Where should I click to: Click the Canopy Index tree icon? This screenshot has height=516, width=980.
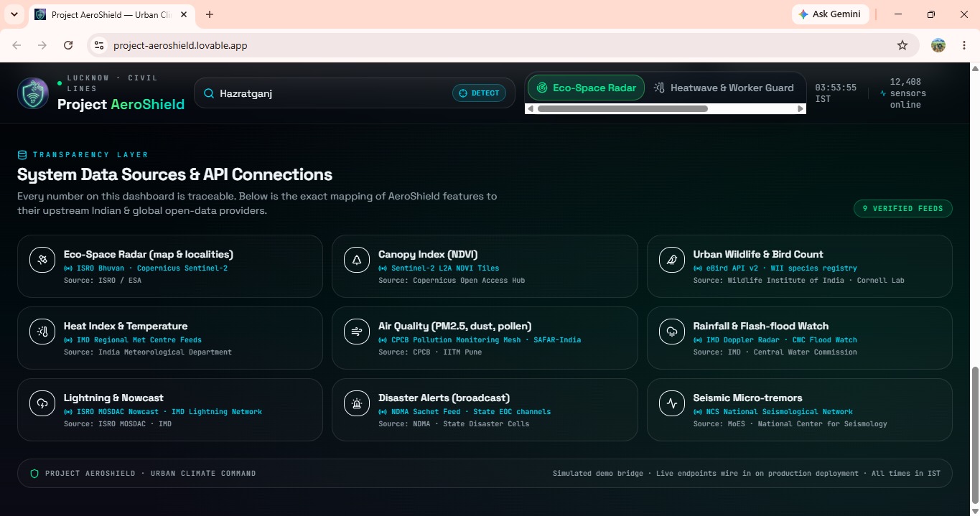(357, 260)
